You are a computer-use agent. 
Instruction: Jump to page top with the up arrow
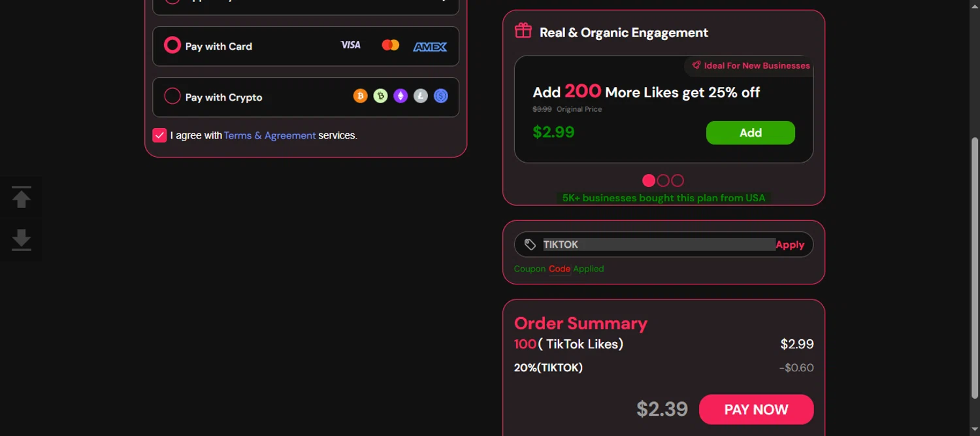(22, 197)
